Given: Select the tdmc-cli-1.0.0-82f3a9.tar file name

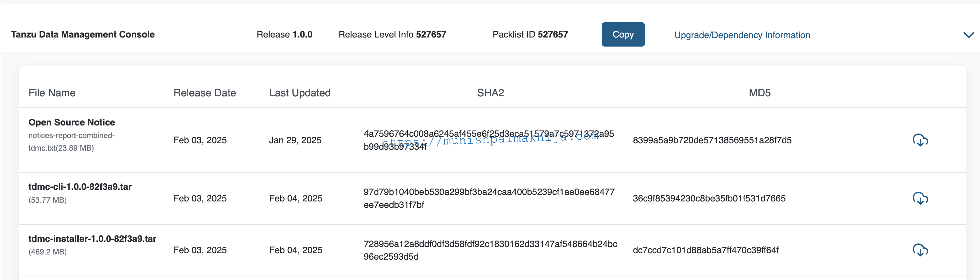Looking at the screenshot, I should coord(80,187).
